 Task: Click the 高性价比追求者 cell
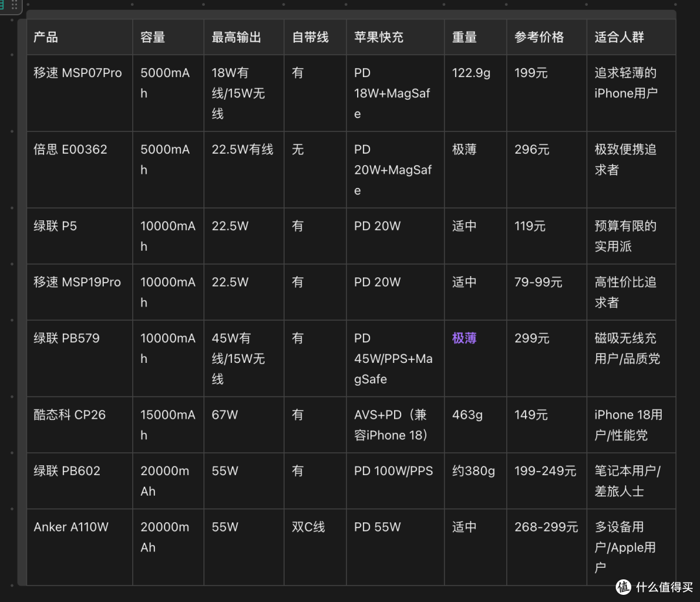point(631,292)
